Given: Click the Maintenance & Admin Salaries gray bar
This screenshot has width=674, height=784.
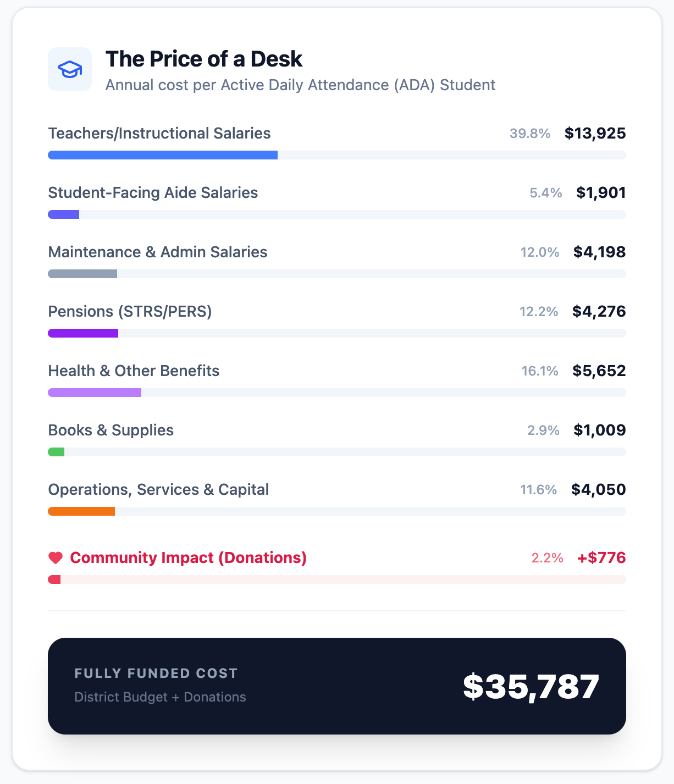Looking at the screenshot, I should pos(82,274).
